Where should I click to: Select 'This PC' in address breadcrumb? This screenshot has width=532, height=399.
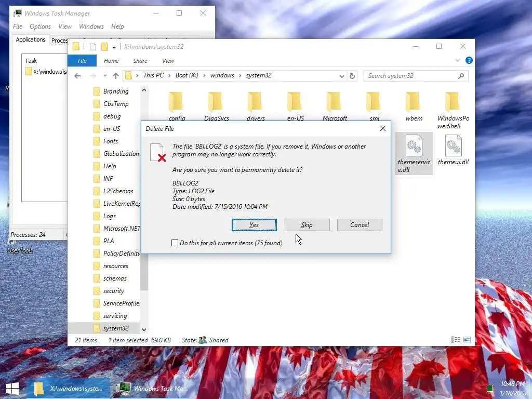pyautogui.click(x=153, y=75)
